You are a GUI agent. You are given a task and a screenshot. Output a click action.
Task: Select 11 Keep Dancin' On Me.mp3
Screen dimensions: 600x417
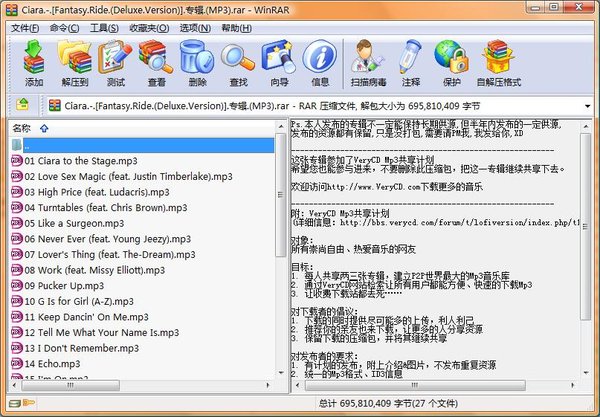click(x=86, y=317)
